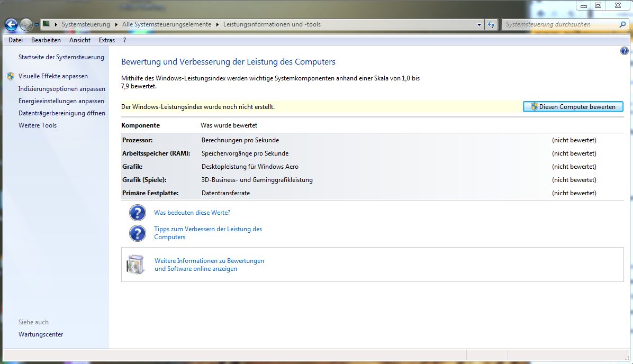Click the Arbeitsspeicher (RAM): row label
The image size is (633, 364).
[156, 153]
